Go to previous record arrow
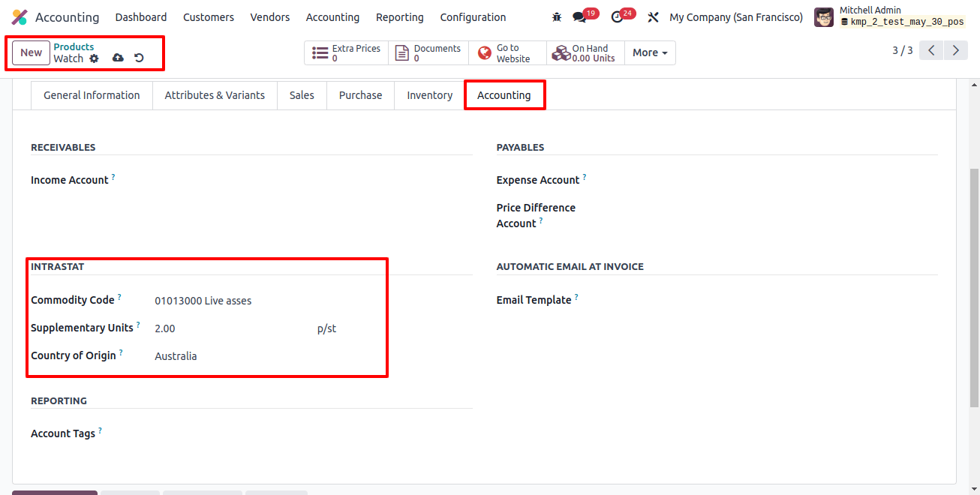 (x=931, y=51)
